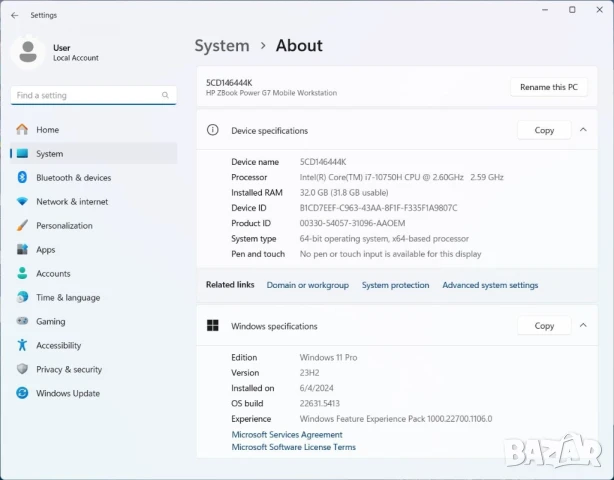This screenshot has width=614, height=480.
Task: Open the Bluetooth & devices icon in sidebar
Action: 22,178
